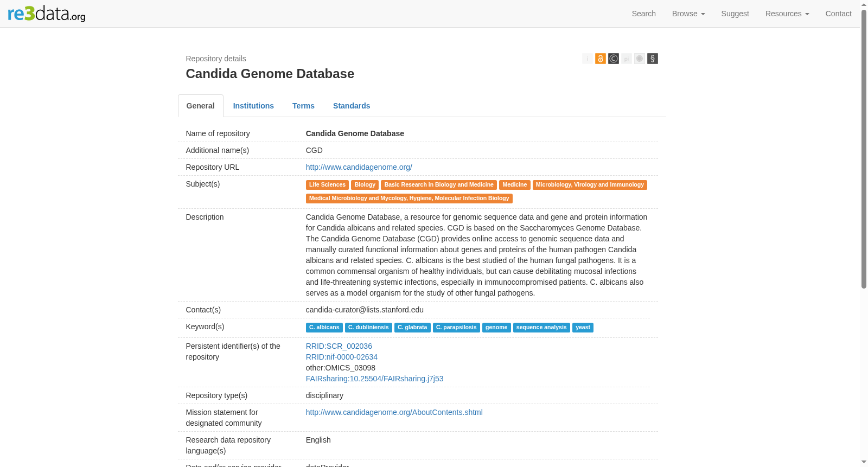
Task: Click the 'sequence analysis' keyword tag
Action: [x=541, y=328]
